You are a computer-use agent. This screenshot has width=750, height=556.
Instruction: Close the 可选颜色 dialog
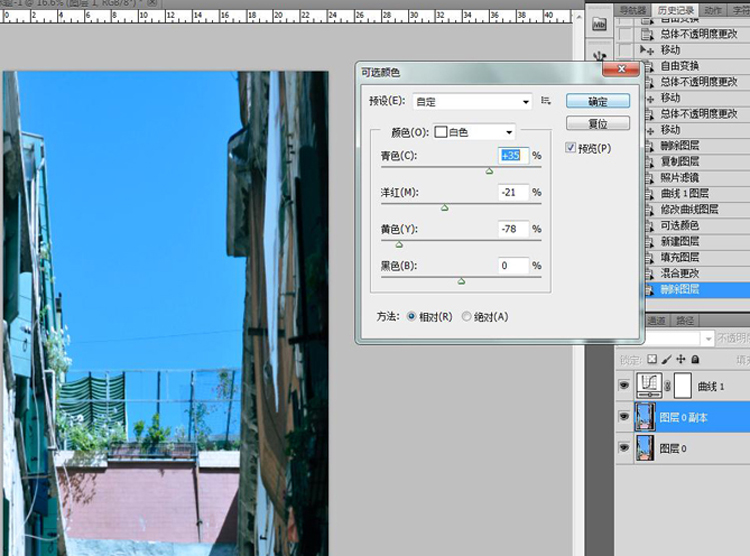tap(621, 69)
